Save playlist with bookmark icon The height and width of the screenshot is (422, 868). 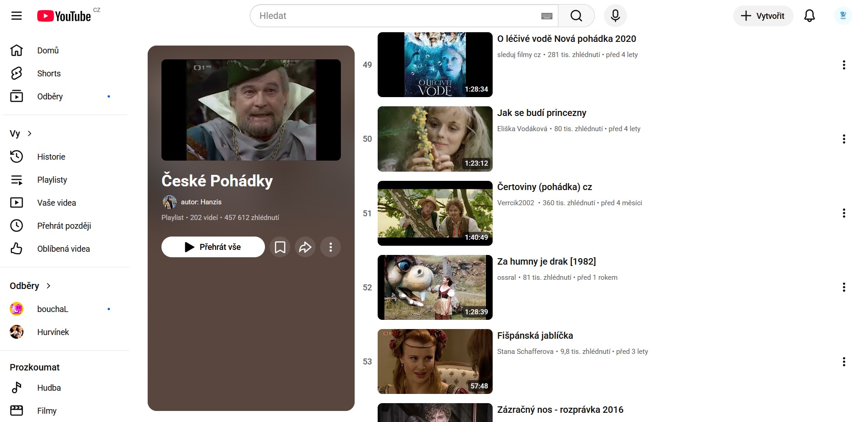tap(280, 247)
